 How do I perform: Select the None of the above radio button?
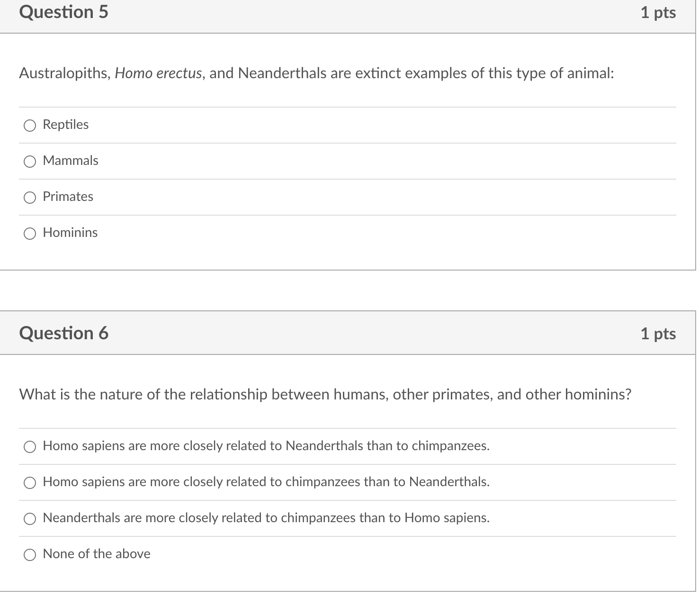tap(30, 554)
